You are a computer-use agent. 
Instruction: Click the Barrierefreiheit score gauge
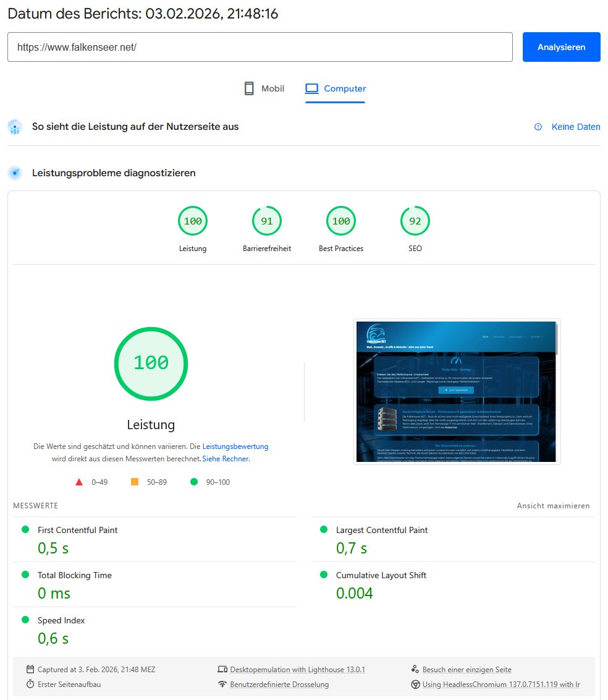coord(267,221)
